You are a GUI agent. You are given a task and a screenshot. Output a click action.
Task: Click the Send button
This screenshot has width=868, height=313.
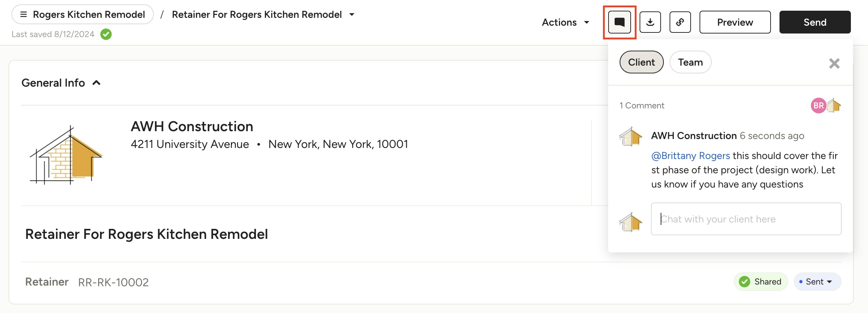(x=815, y=22)
